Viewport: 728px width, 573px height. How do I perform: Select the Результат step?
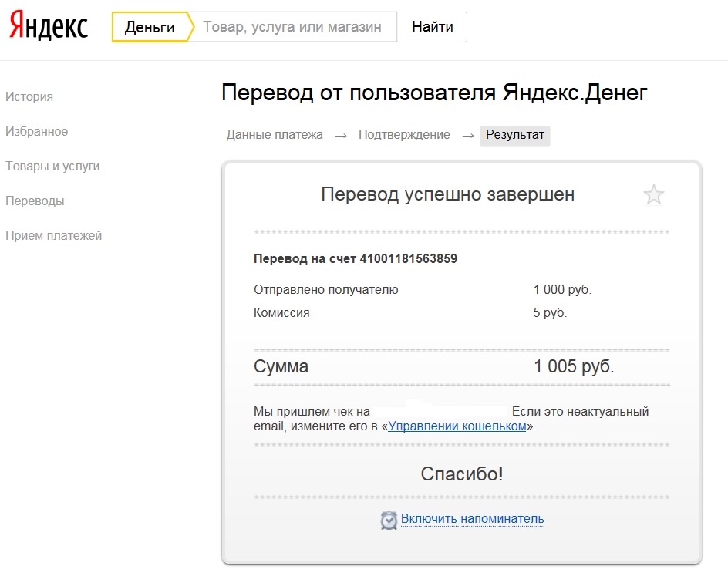[515, 135]
